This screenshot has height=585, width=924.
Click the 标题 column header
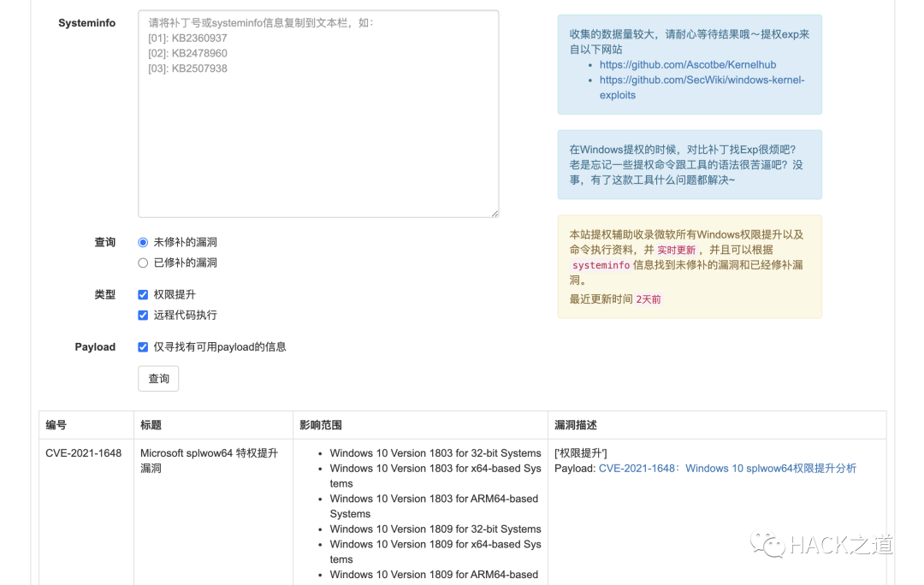pyautogui.click(x=151, y=425)
